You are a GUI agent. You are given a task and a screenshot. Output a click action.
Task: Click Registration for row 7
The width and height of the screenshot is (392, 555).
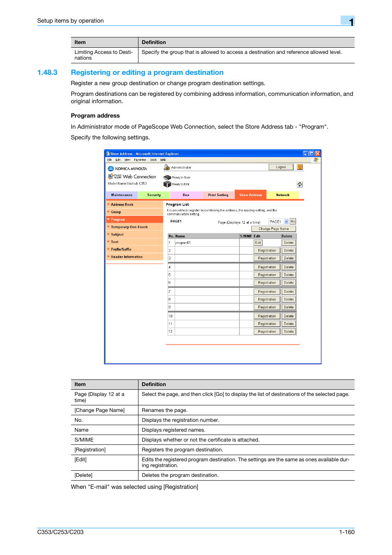tap(267, 292)
